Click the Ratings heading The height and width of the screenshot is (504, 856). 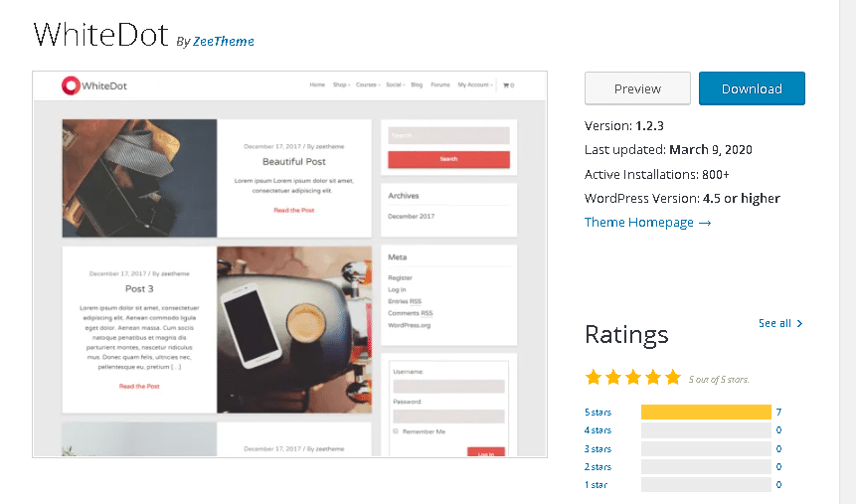(x=626, y=335)
